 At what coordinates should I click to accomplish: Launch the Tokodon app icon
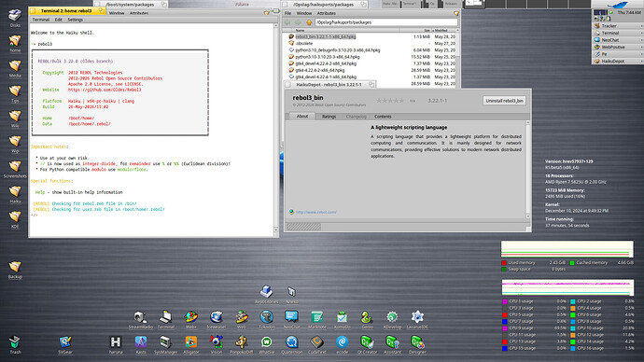click(x=267, y=317)
